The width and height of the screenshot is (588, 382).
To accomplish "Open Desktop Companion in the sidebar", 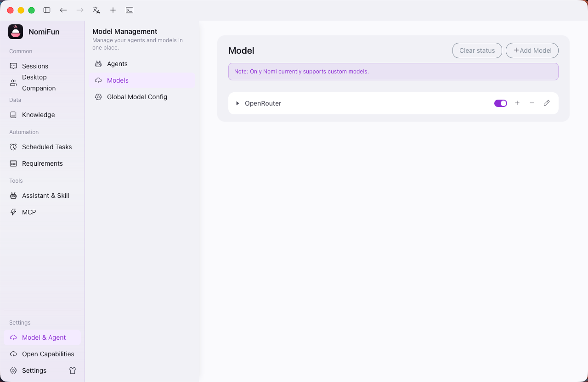I will 42,83.
